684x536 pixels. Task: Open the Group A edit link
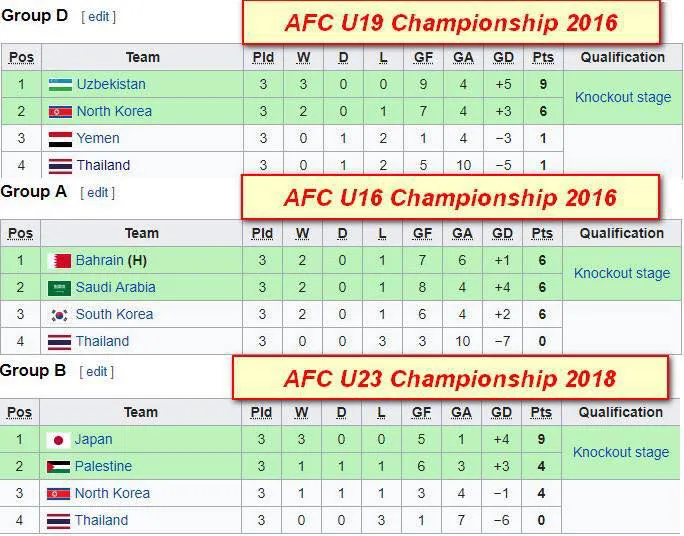coord(97,193)
